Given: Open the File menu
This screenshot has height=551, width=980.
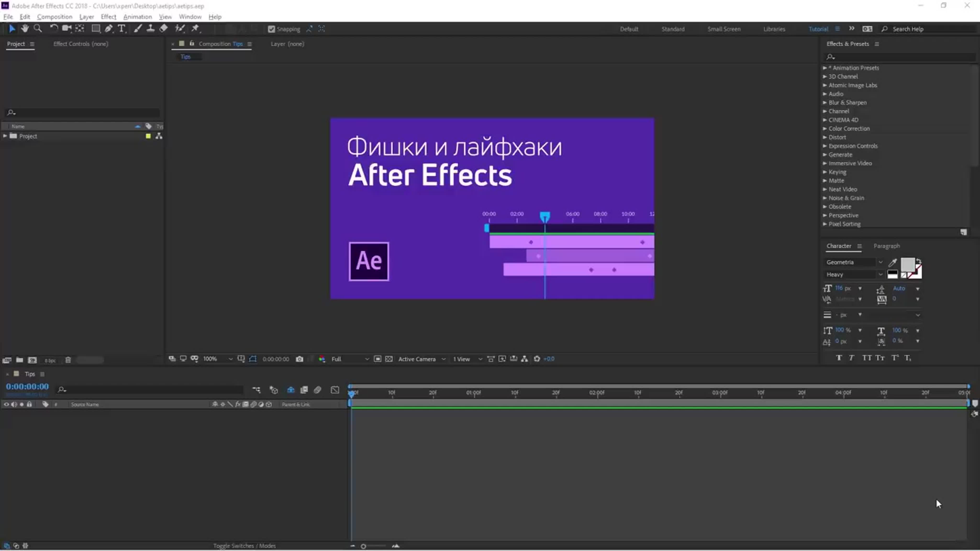Looking at the screenshot, I should pos(8,17).
